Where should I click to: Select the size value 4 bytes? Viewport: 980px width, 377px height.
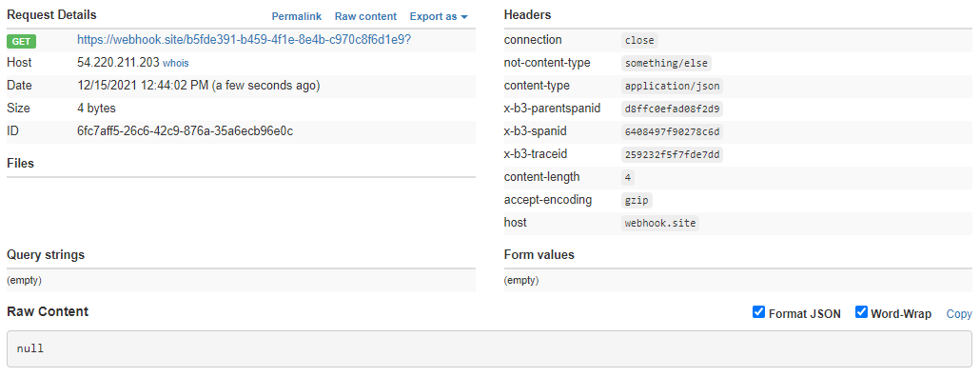click(96, 109)
